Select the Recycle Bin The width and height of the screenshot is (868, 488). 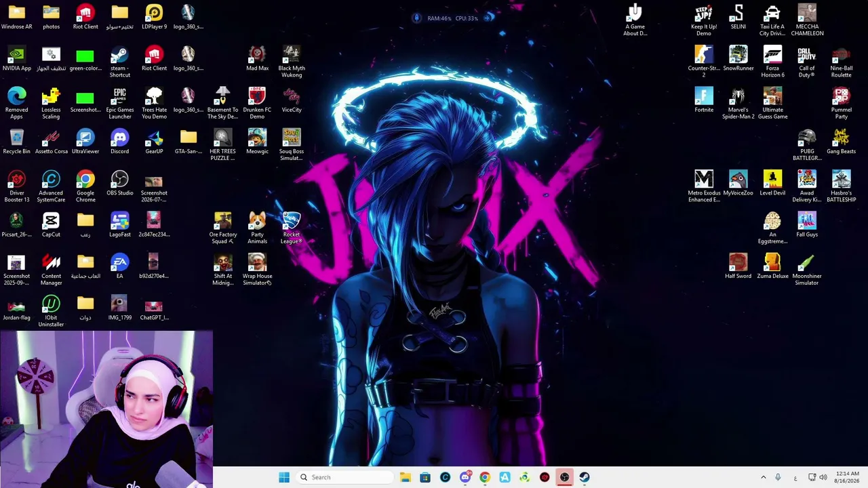click(x=17, y=142)
